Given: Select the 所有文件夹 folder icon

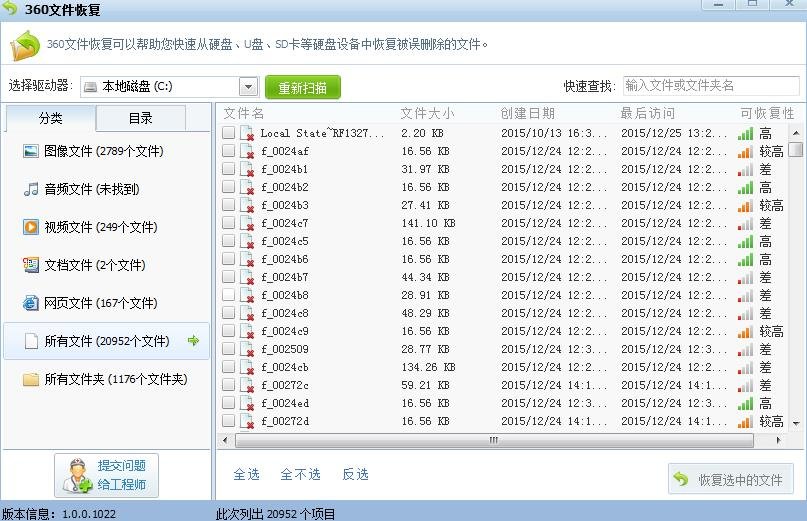Looking at the screenshot, I should pos(31,379).
